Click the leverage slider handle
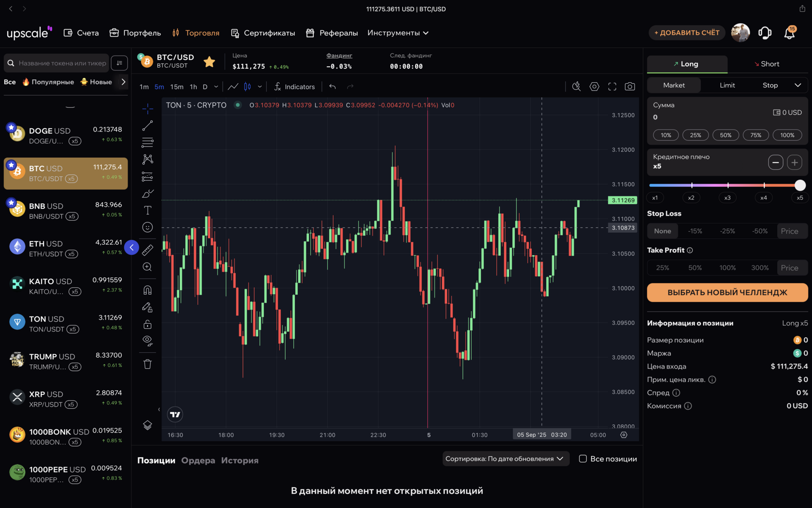Screen dimensions: 812x508 pyautogui.click(x=800, y=185)
